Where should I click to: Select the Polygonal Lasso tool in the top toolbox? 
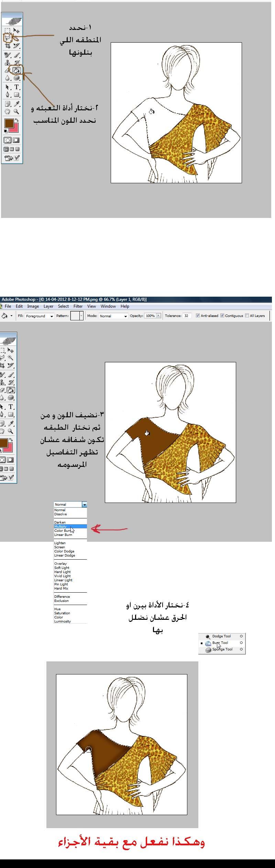(8, 37)
